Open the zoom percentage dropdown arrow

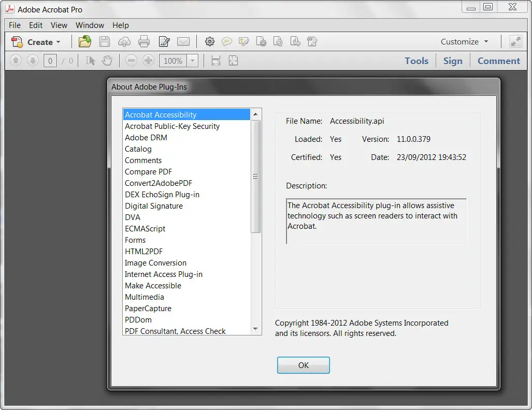click(192, 61)
